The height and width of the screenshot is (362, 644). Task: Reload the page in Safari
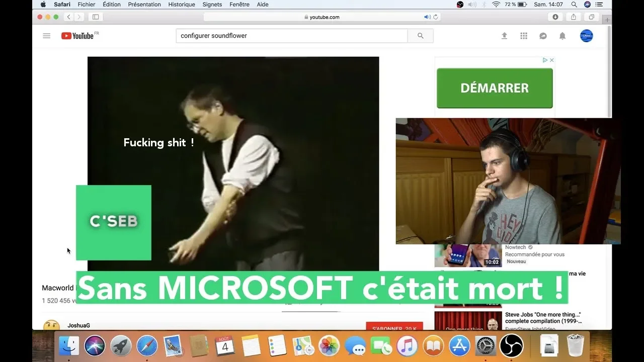(x=436, y=17)
